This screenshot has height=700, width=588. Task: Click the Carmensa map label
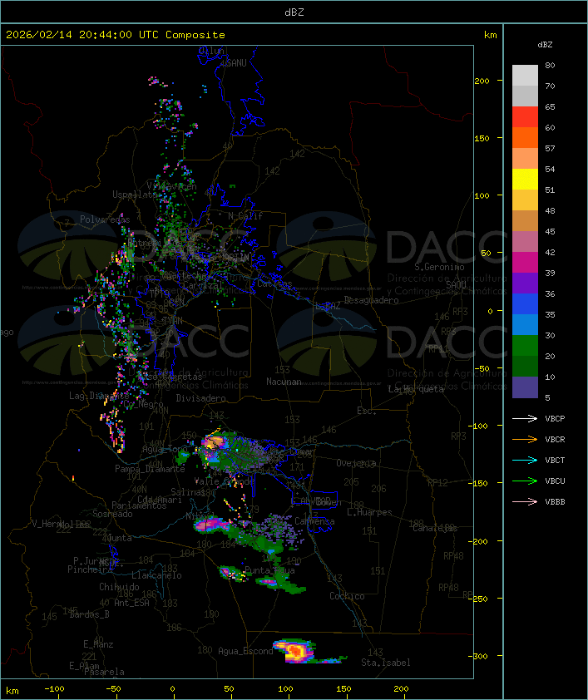point(314,521)
